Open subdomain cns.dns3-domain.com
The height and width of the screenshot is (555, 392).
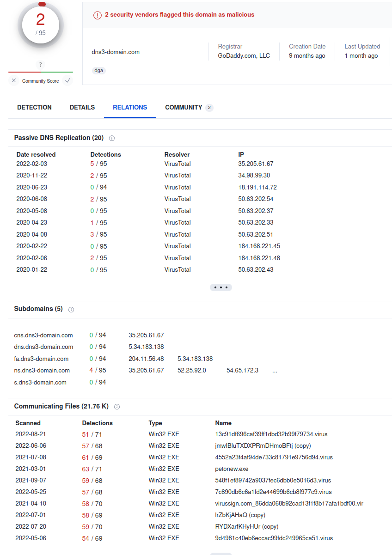click(x=43, y=335)
